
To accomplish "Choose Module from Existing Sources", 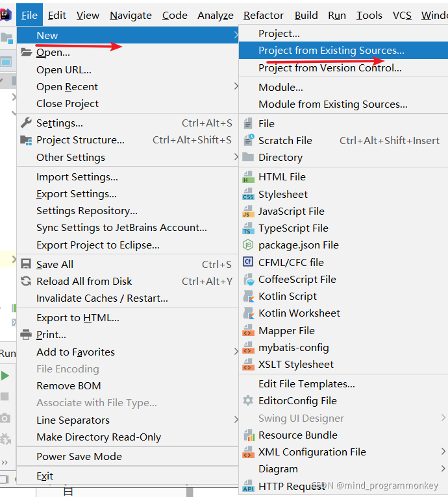I will click(343, 104).
